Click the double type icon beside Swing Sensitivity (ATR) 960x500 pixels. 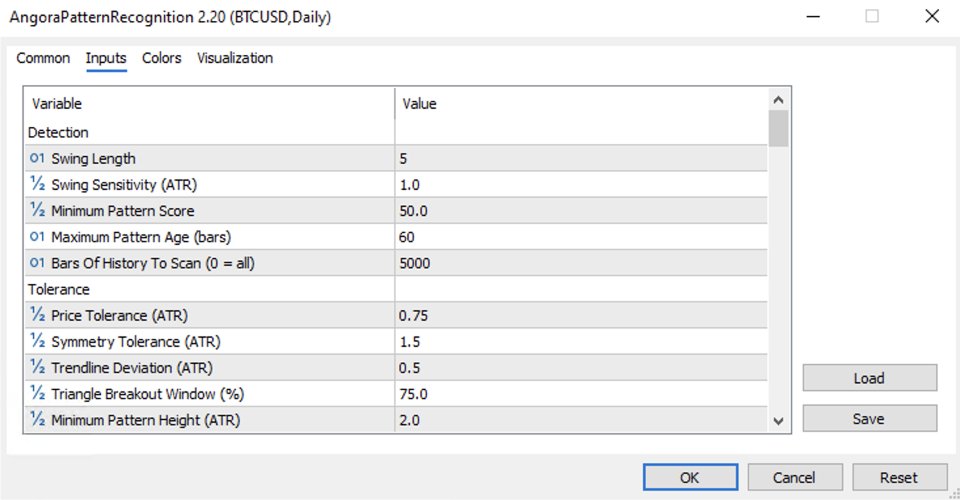pyautogui.click(x=37, y=184)
